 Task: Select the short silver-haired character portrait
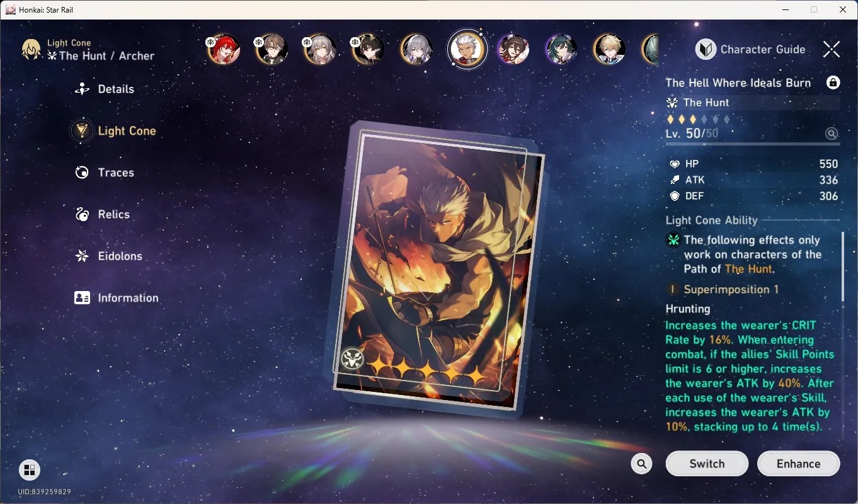416,49
